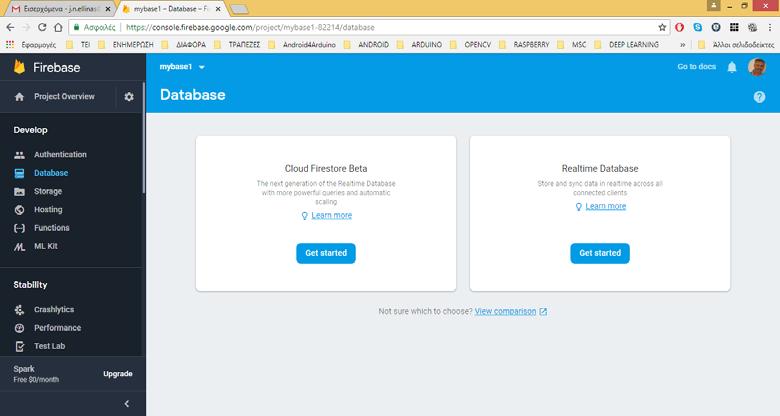Open notifications bell icon
The height and width of the screenshot is (416, 780).
[x=732, y=67]
